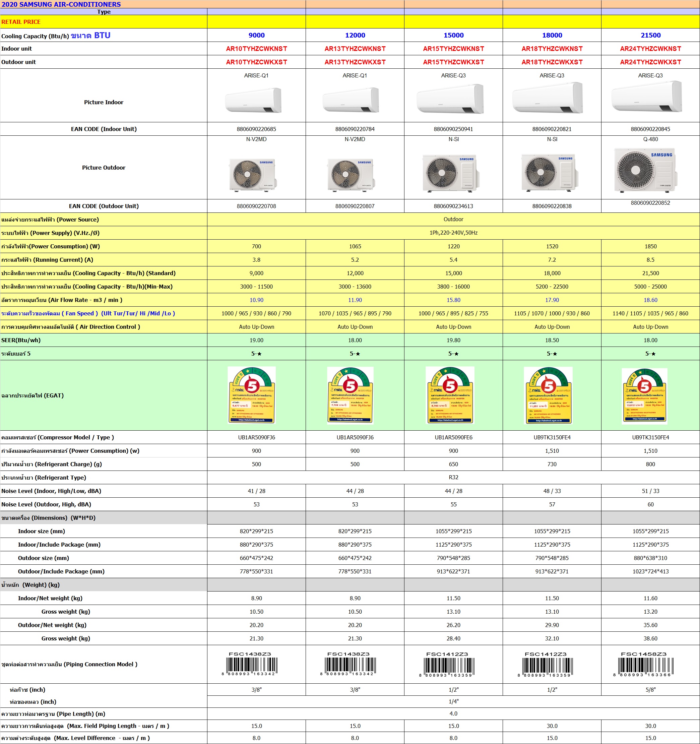The height and width of the screenshot is (744, 700).
Task: Select the RETAIL PRICE row label
Action: [21, 22]
